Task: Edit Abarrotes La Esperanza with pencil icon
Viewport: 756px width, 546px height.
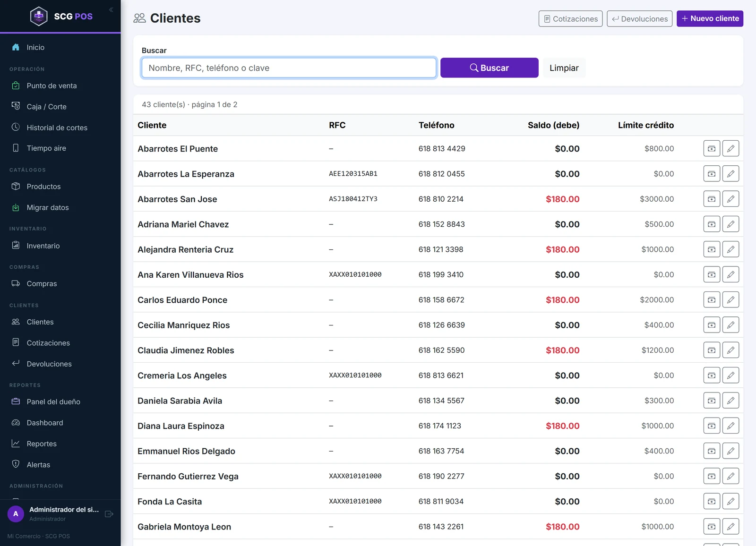Action: pos(730,174)
